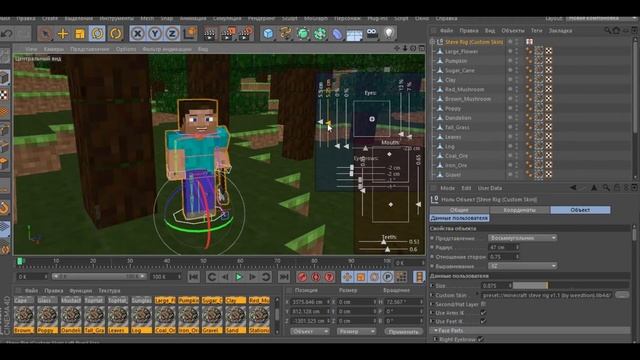Image resolution: width=640 pixels, height=360 pixels.
Task: Open the render settings clapperboard icon
Action: point(246,34)
